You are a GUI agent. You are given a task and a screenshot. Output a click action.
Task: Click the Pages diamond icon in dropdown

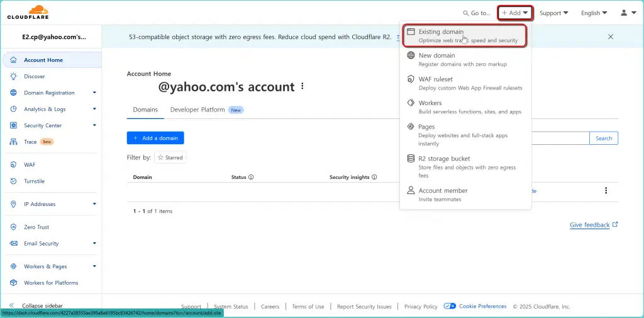411,127
